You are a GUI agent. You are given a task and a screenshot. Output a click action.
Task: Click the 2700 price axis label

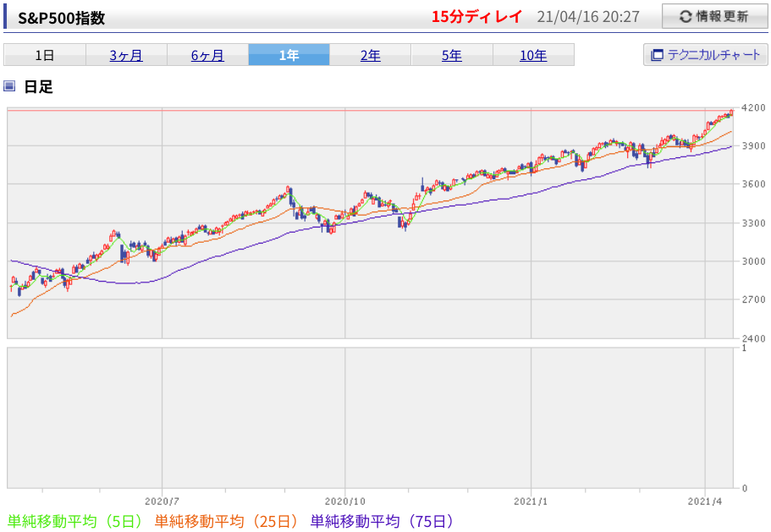click(753, 299)
